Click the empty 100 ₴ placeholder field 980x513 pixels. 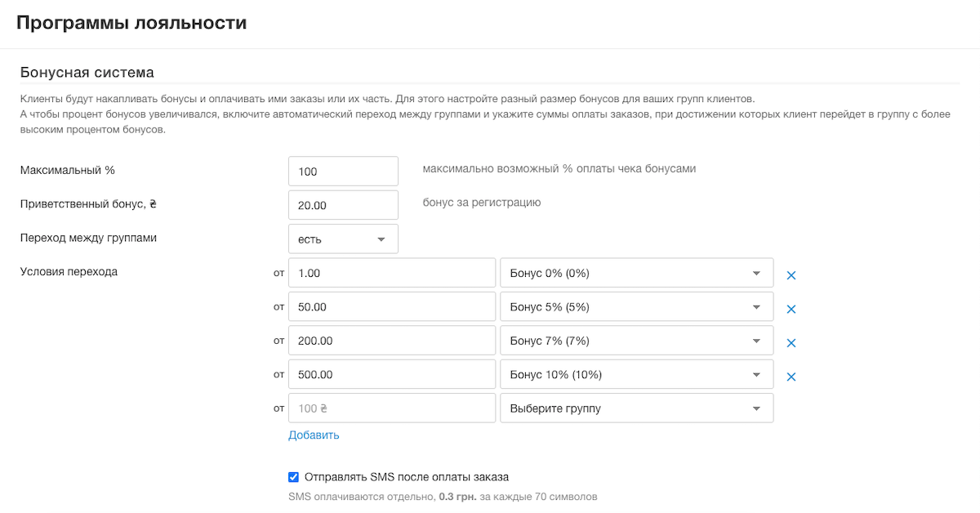point(392,408)
